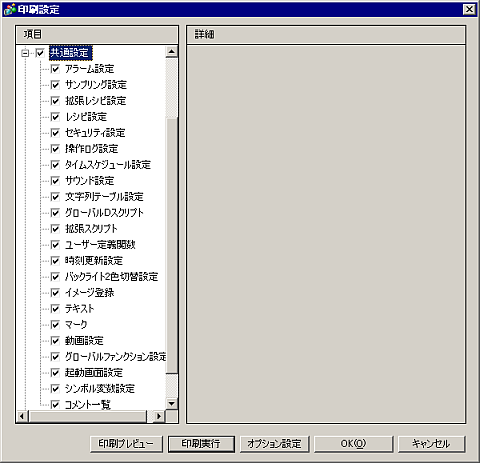Open 印刷プレビュー print preview
Image resolution: width=480 pixels, height=463 pixels.
click(x=126, y=444)
